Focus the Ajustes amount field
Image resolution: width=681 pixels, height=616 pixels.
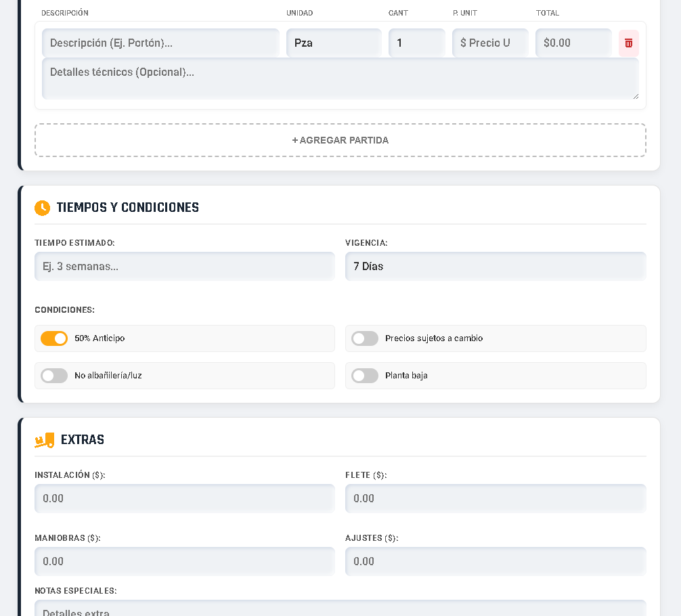pyautogui.click(x=495, y=562)
